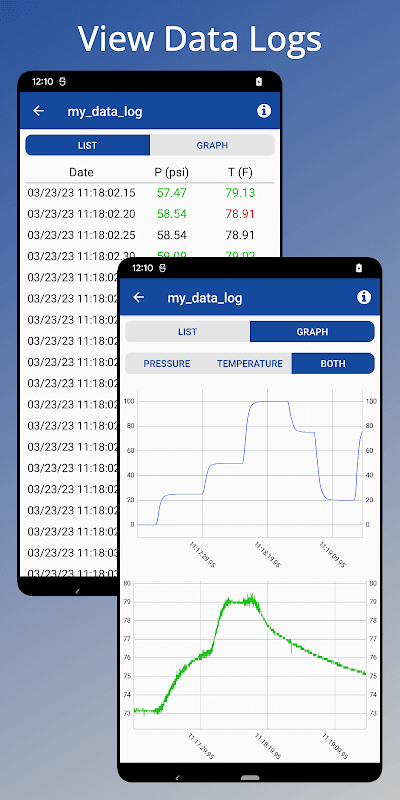Image resolution: width=400 pixels, height=800 pixels.
Task: Click my_data_log title in front phone
Action: pyautogui.click(x=205, y=298)
